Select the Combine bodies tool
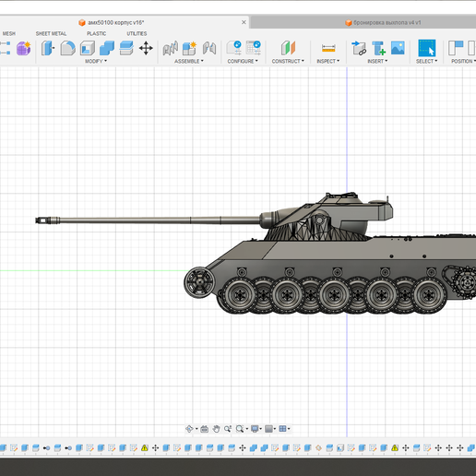Viewport: 476px width, 476px height. click(107, 48)
